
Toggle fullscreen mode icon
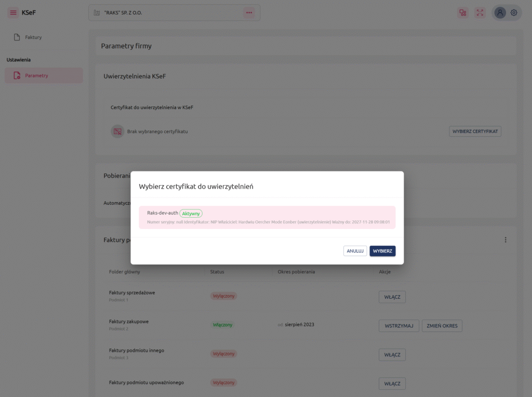[x=480, y=12]
